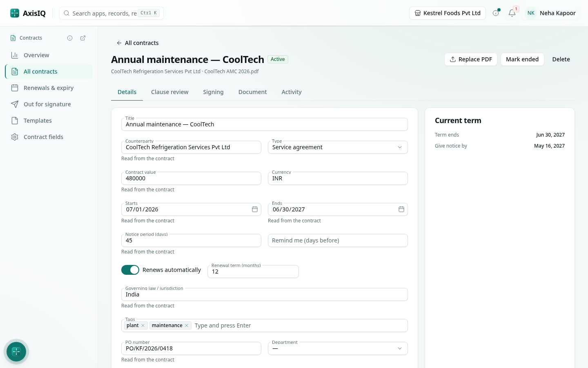The height and width of the screenshot is (368, 588).
Task: Select the Details tab
Action: (127, 92)
